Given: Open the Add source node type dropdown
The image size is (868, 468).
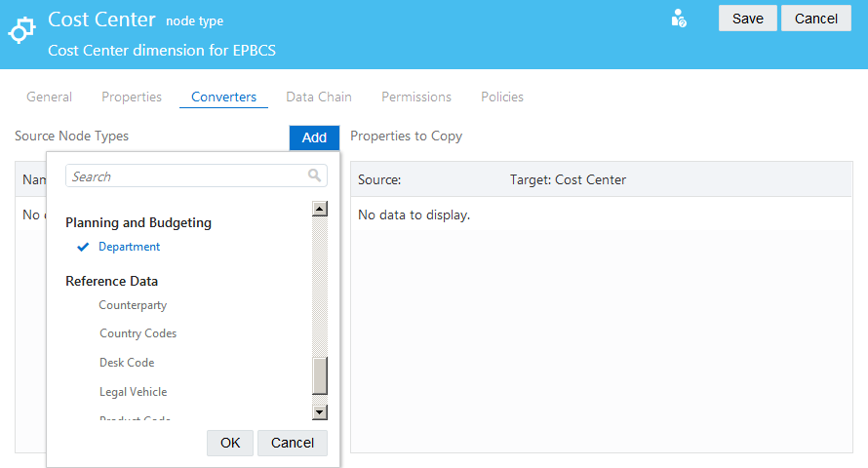Looking at the screenshot, I should click(314, 137).
